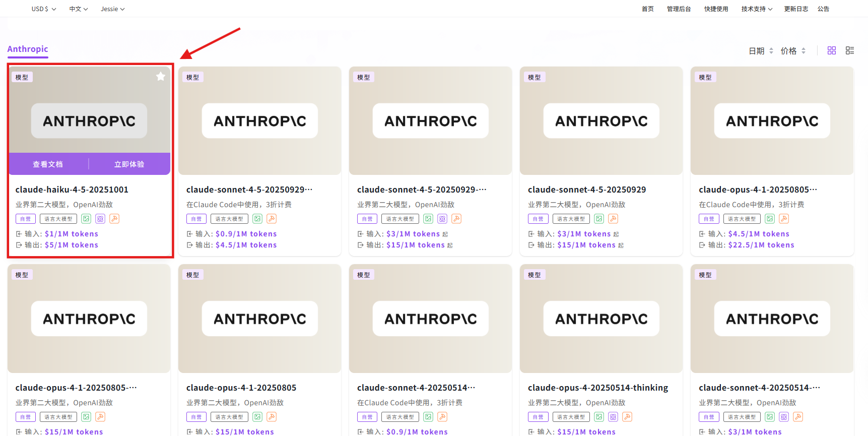Click the purple atom icon on claude-haiku-4-5 card

pyautogui.click(x=100, y=219)
